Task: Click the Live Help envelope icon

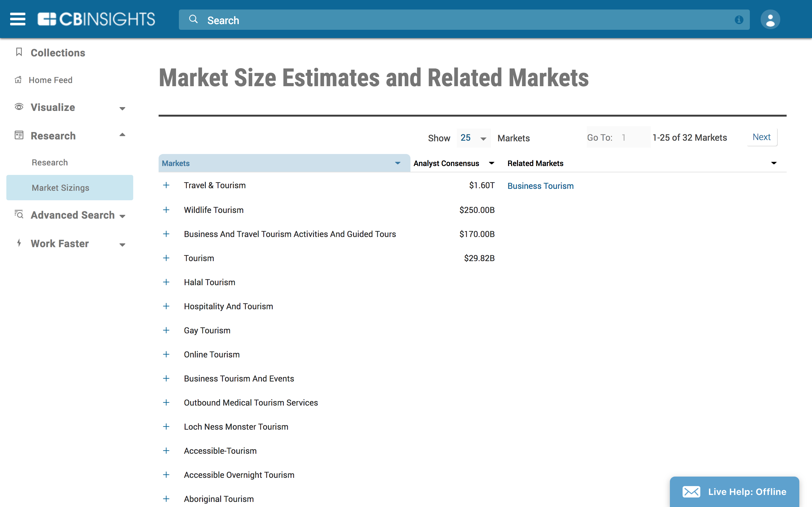Action: 691,491
